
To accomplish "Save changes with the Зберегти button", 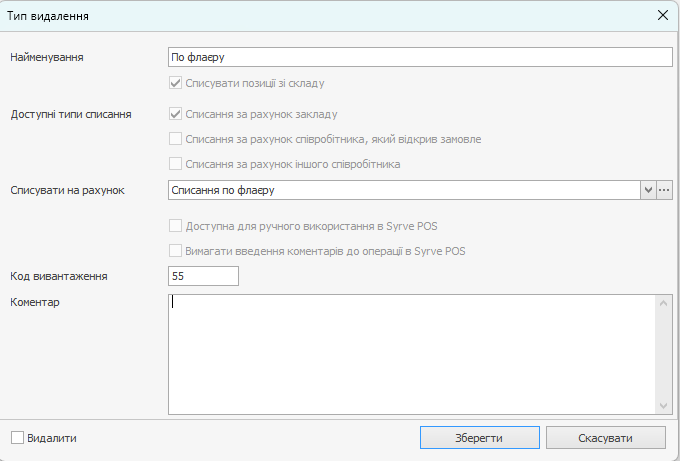I will click(x=480, y=438).
